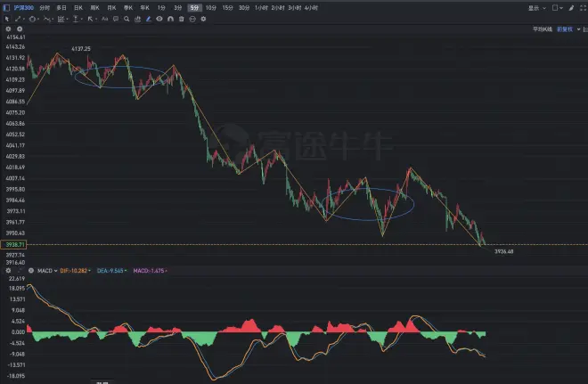Select the cursor pointer tool

(x=6, y=18)
